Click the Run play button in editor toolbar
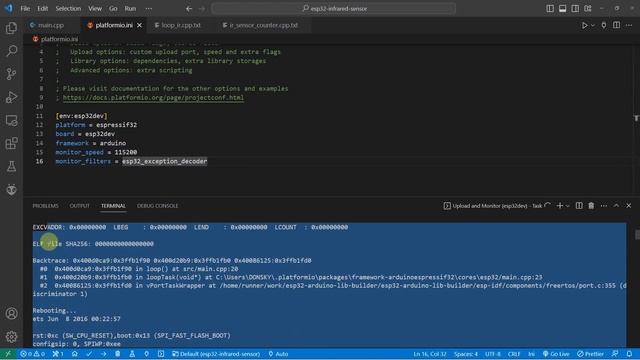The image size is (640, 360). pyautogui.click(x=584, y=25)
